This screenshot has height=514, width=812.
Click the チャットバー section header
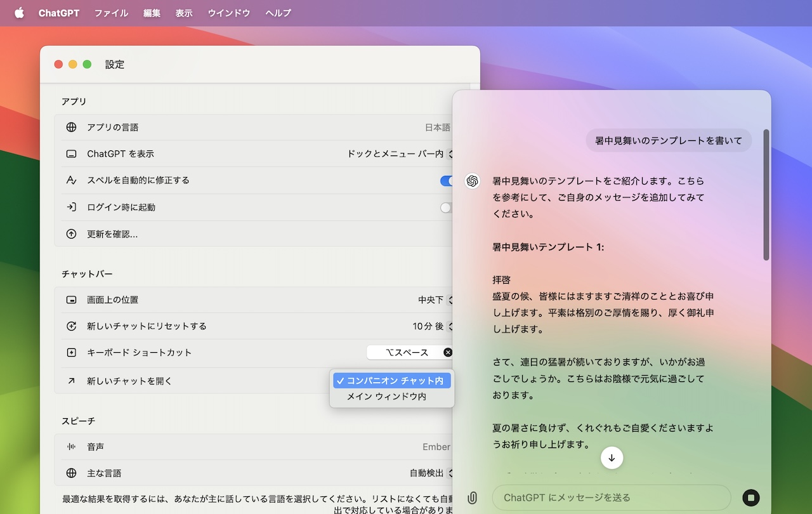(87, 274)
